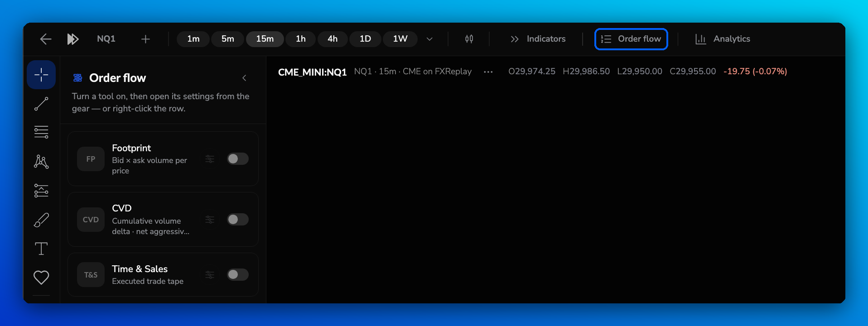Click the FP badge on Footprint row
Image resolution: width=868 pixels, height=326 pixels.
(x=91, y=159)
